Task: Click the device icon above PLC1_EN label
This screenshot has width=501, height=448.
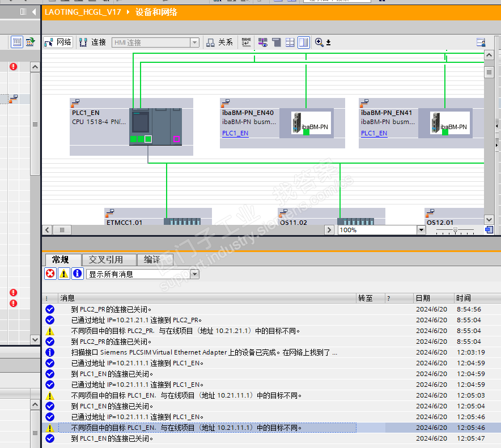Action: tap(75, 103)
